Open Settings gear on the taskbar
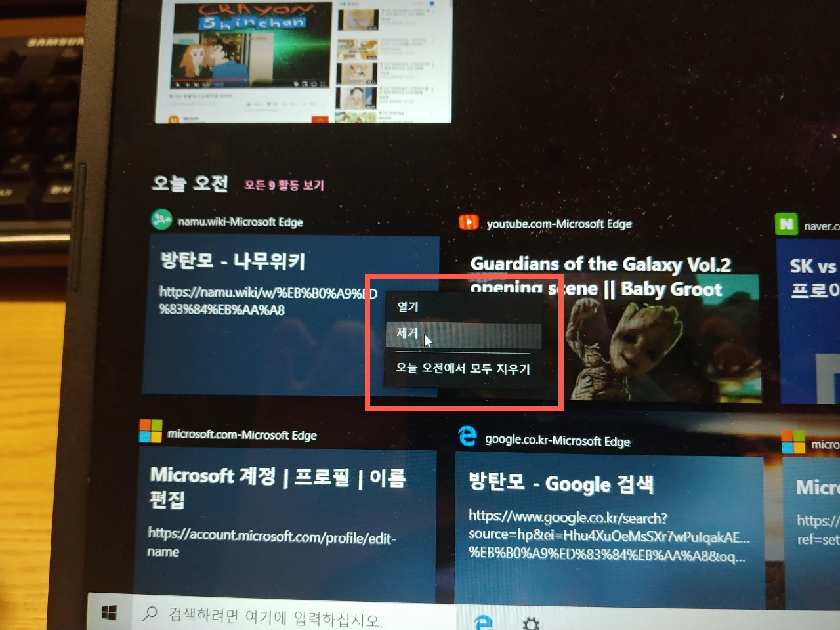Image resolution: width=840 pixels, height=630 pixels. click(x=531, y=623)
